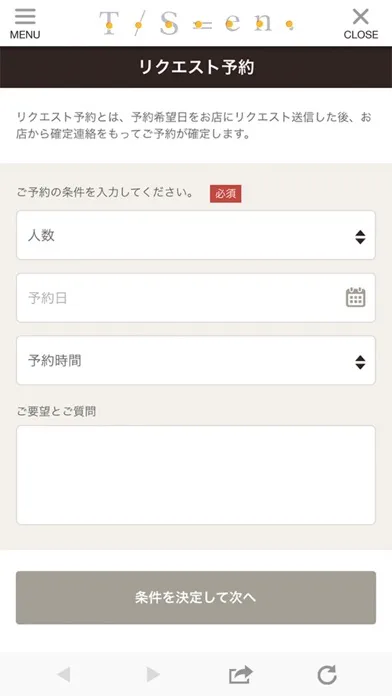Tap the MENU label text
This screenshot has height=696, width=392.
25,35
